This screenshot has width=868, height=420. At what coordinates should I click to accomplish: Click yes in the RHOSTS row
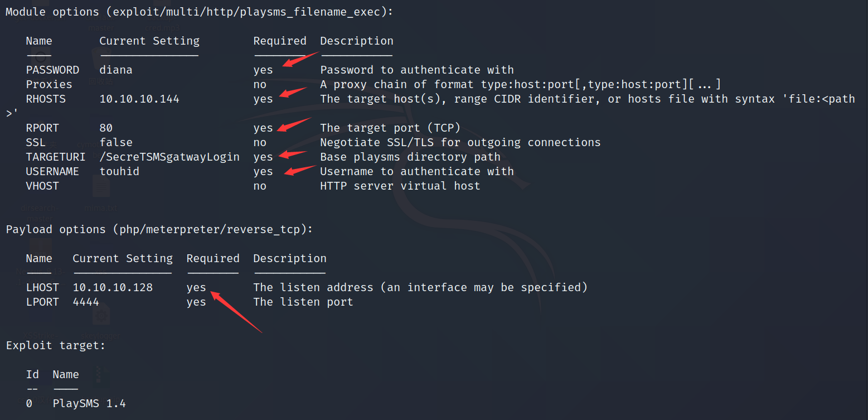[263, 99]
